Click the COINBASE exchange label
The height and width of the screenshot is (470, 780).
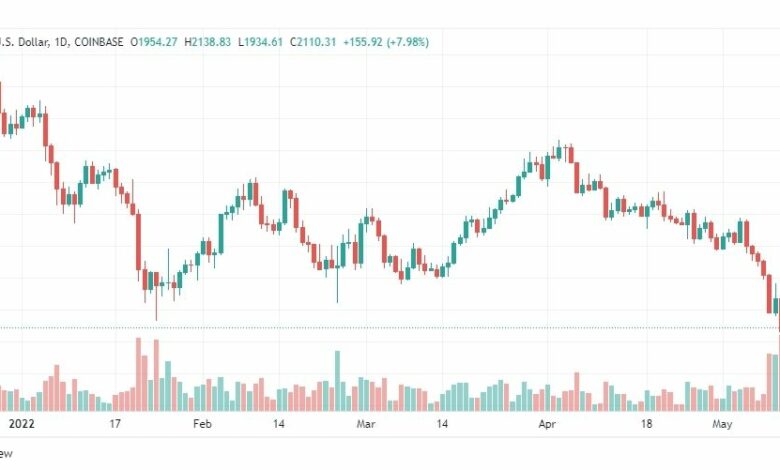point(98,42)
